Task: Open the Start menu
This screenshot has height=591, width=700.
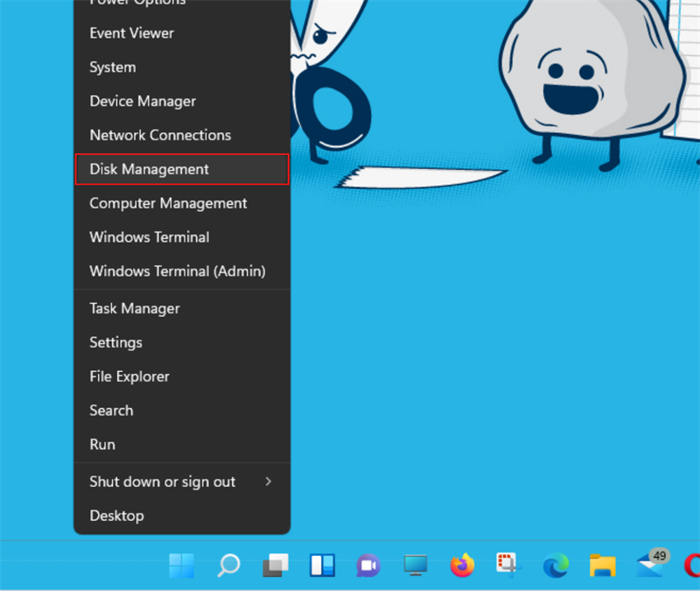Action: [181, 567]
